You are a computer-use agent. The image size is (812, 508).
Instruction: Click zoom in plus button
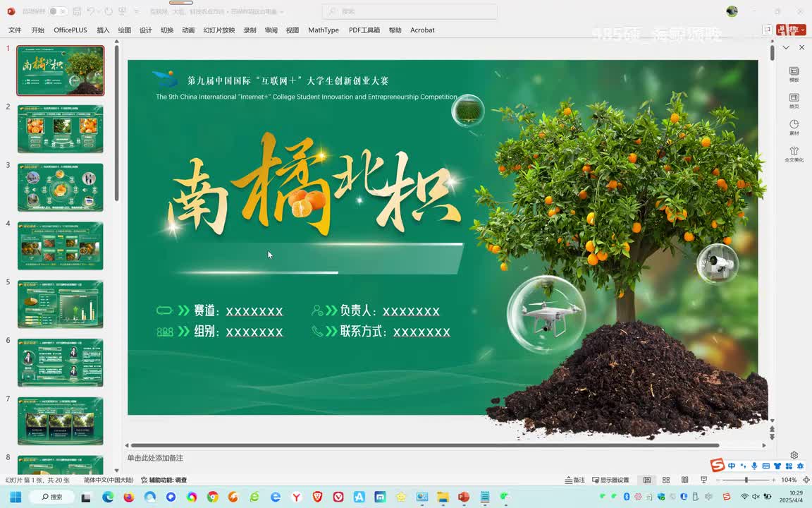tap(774, 480)
